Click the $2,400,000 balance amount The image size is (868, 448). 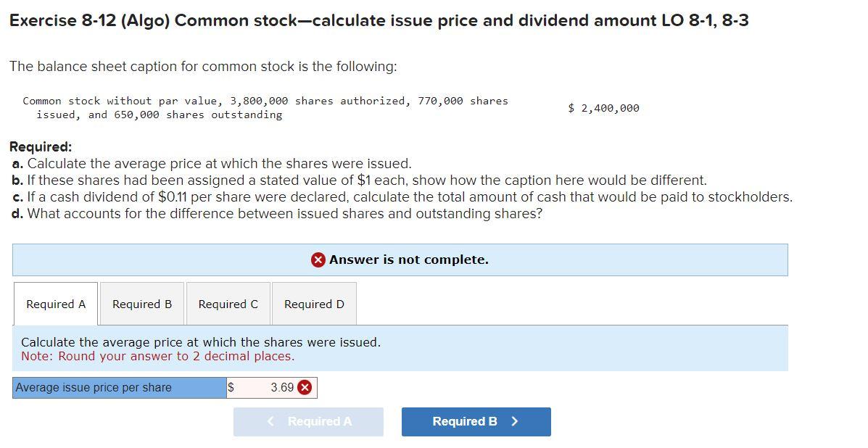pos(603,107)
